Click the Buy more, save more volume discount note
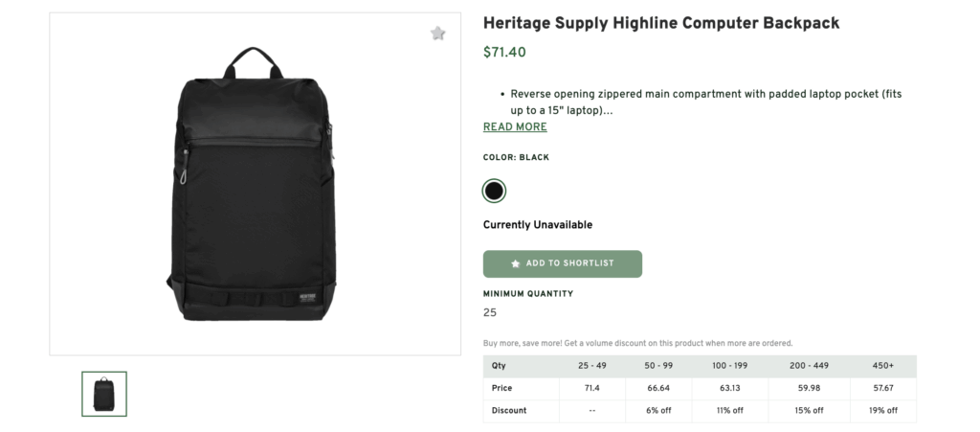This screenshot has width=980, height=432. (637, 343)
